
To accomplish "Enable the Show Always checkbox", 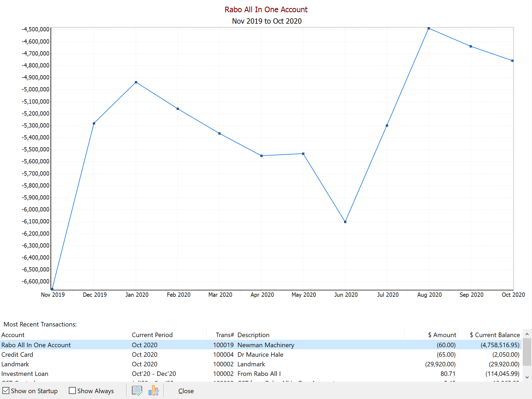I will (72, 390).
